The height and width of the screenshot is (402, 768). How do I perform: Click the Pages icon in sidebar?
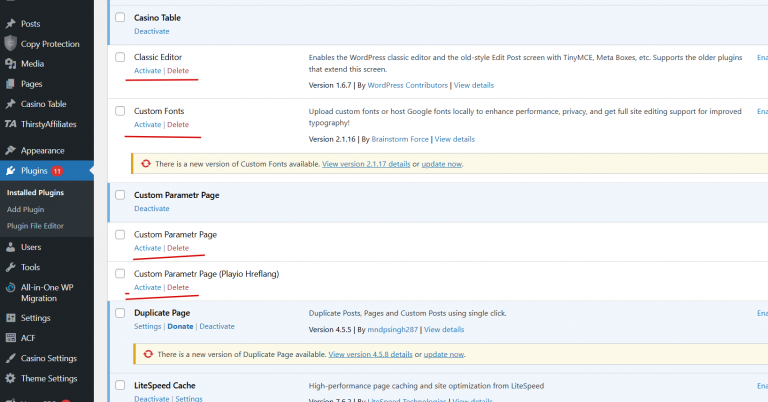[10, 84]
